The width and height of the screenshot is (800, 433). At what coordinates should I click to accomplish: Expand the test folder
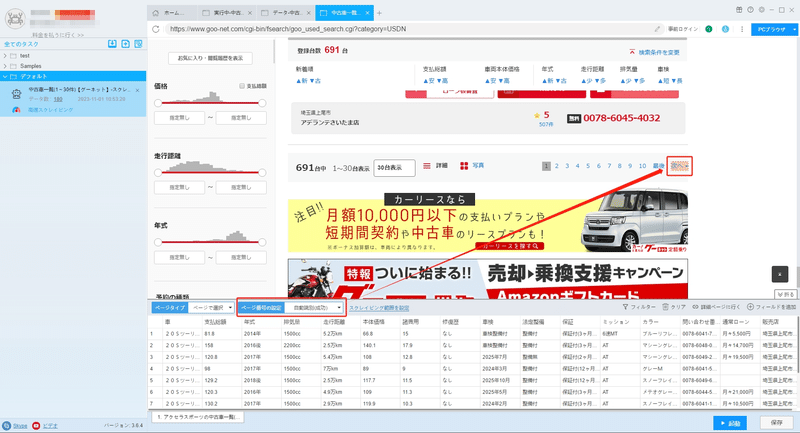click(5, 56)
